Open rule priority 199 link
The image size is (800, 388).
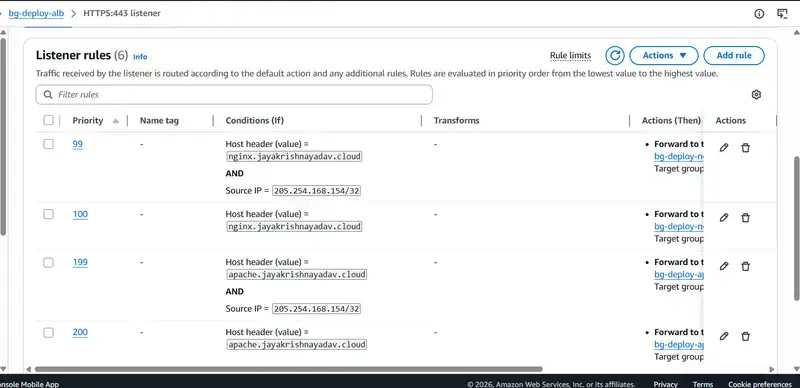(x=80, y=262)
